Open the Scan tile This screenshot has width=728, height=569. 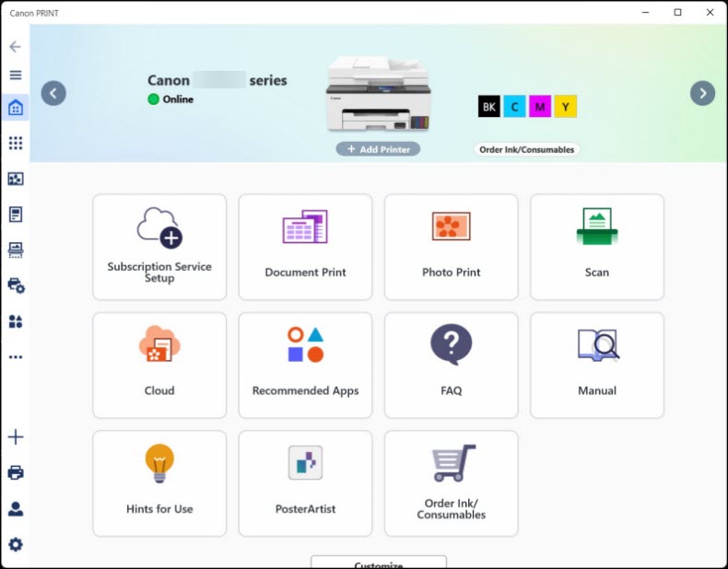point(596,246)
